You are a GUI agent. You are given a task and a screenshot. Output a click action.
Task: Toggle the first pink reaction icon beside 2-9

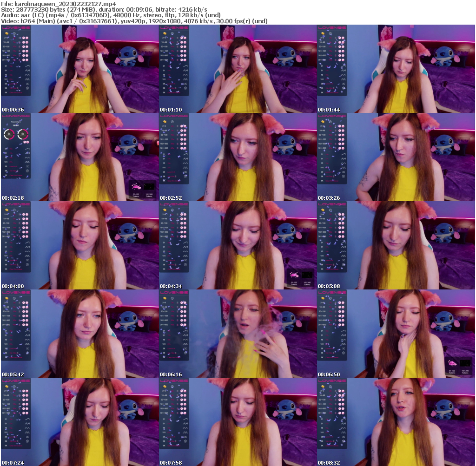24,38
